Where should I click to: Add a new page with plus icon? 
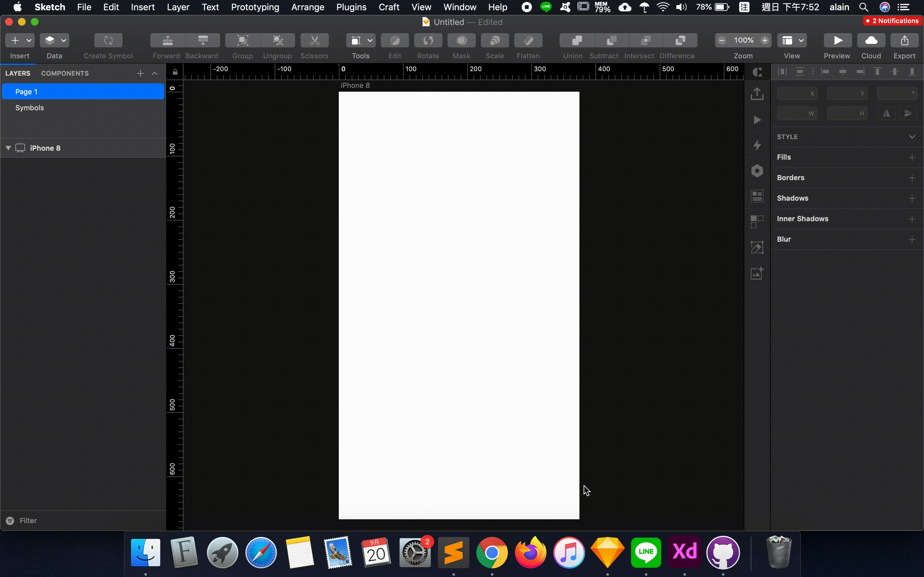tap(140, 73)
